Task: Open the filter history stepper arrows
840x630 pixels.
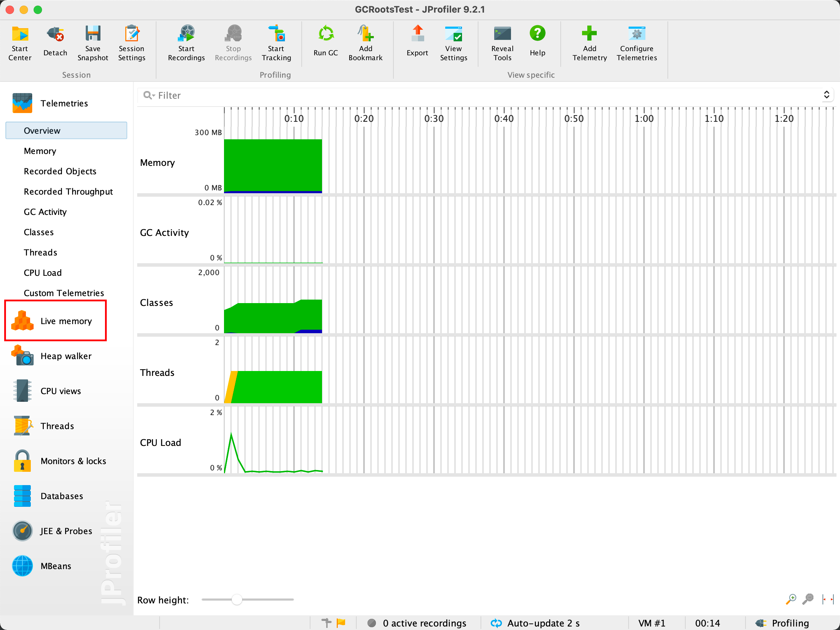Action: click(826, 95)
